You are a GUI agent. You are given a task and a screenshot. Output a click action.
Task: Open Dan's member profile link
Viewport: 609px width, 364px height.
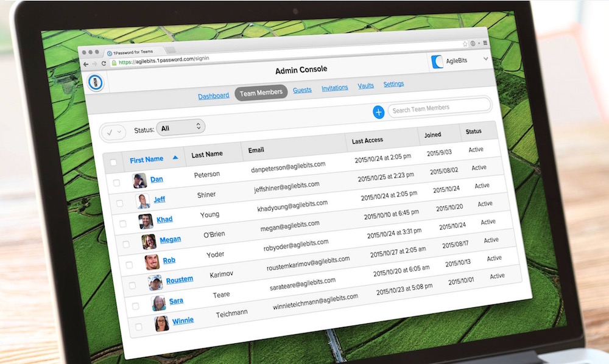click(x=157, y=180)
